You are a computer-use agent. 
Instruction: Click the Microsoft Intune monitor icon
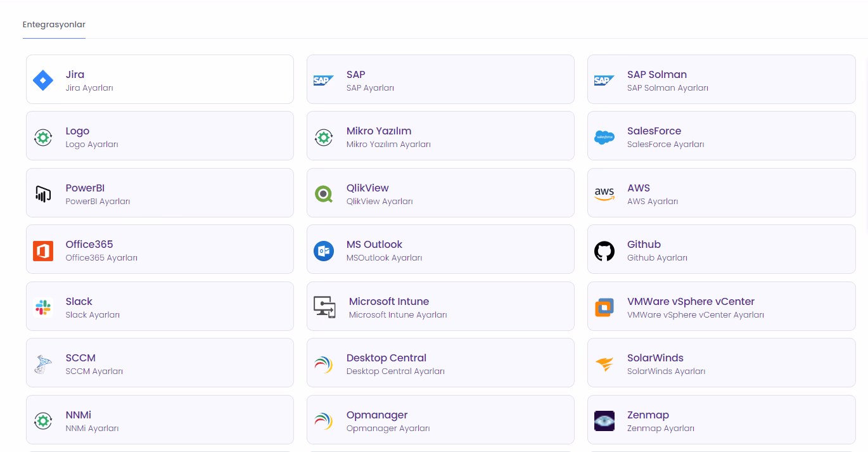(325, 307)
